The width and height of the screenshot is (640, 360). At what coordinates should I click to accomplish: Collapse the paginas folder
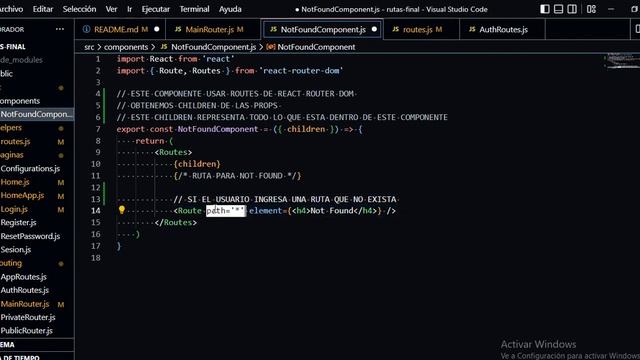click(x=37, y=155)
